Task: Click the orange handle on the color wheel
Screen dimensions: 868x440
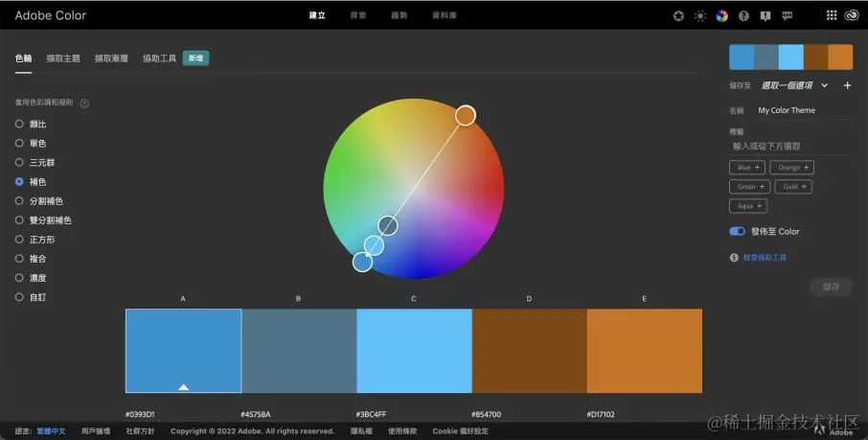Action: tap(466, 115)
